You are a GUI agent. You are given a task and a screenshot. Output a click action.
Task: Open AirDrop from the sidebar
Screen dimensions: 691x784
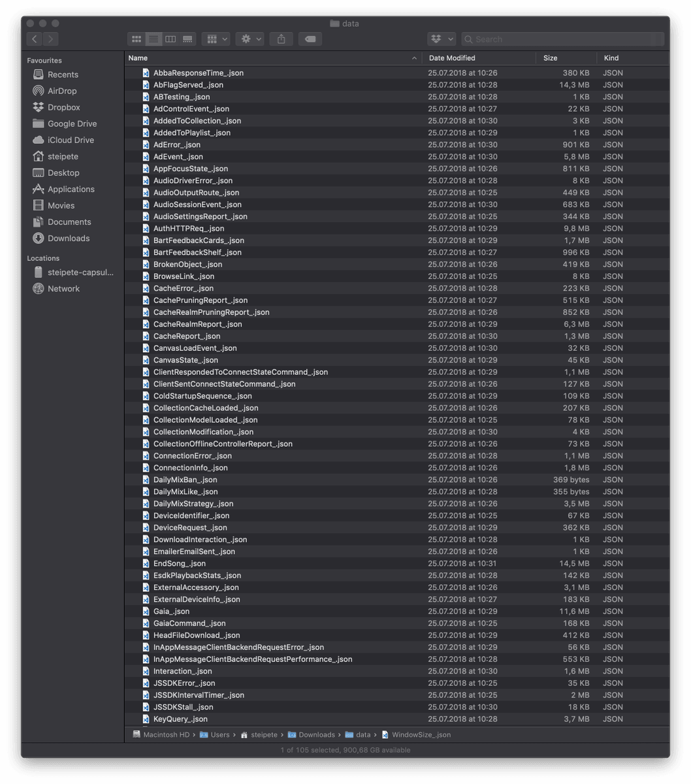click(x=62, y=91)
